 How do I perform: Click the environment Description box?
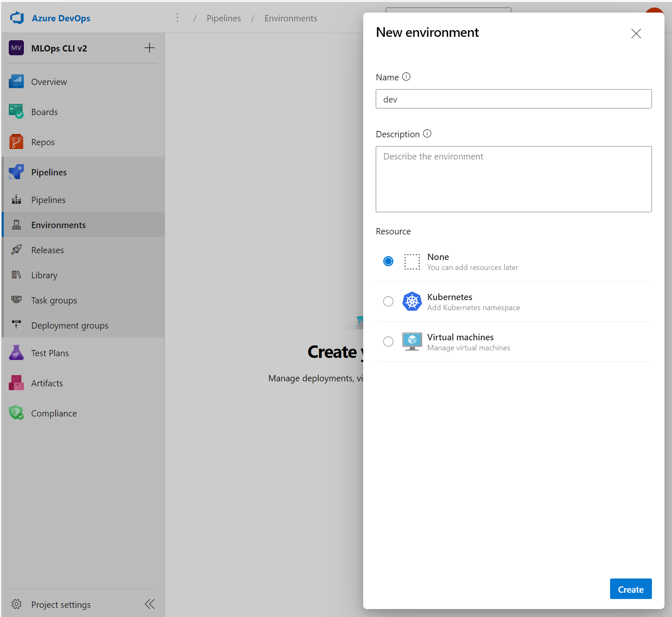513,179
